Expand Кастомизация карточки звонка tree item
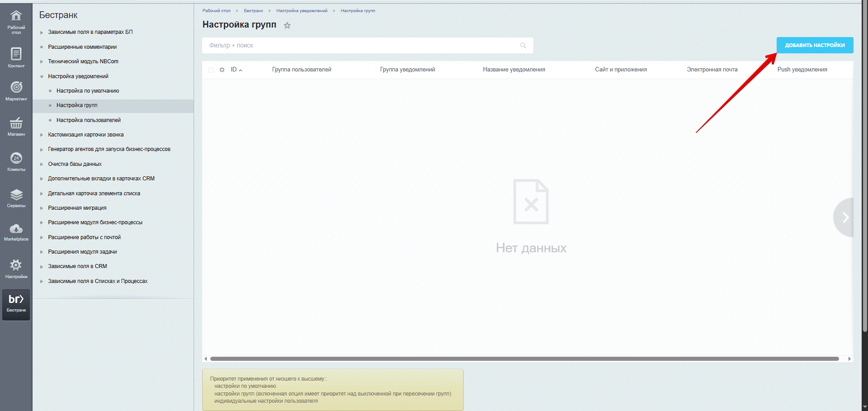Viewport: 868px width, 411px height. [x=42, y=135]
